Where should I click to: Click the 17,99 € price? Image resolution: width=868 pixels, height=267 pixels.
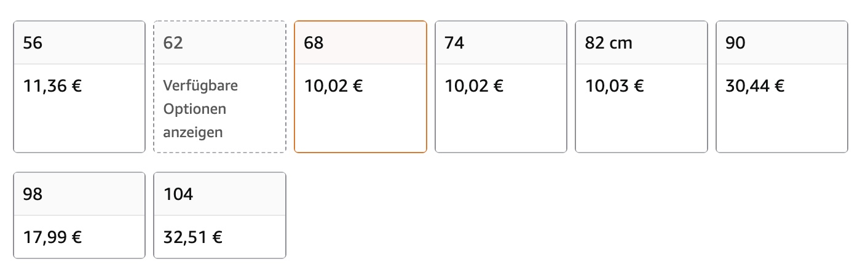pyautogui.click(x=52, y=236)
